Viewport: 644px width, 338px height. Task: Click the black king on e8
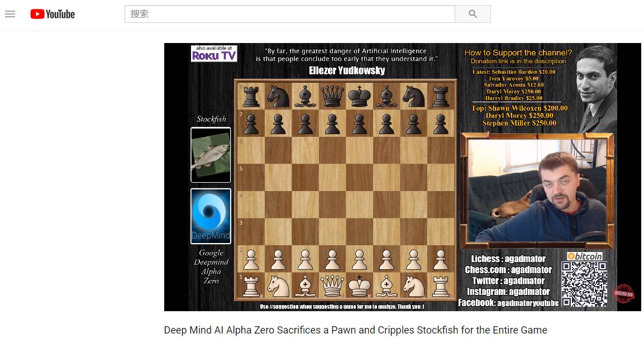click(359, 97)
